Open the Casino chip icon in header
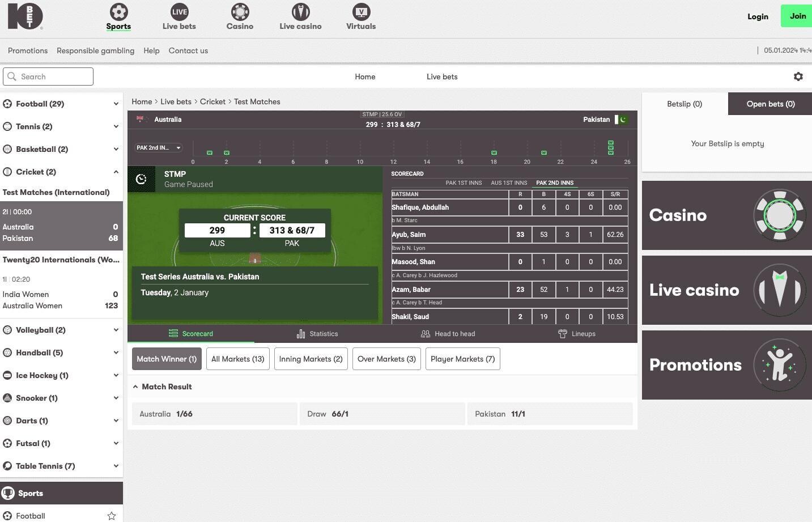The width and height of the screenshot is (812, 522). [x=240, y=11]
